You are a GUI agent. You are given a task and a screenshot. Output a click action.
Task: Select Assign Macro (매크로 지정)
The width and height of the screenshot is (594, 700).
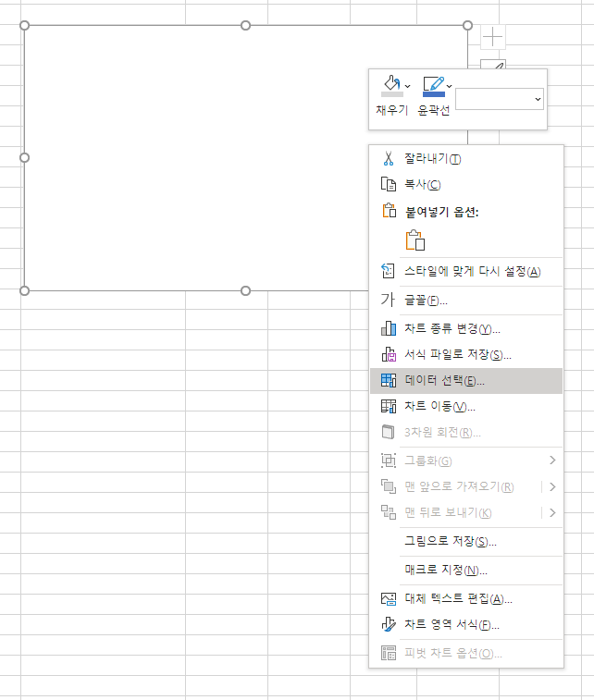tap(466, 571)
